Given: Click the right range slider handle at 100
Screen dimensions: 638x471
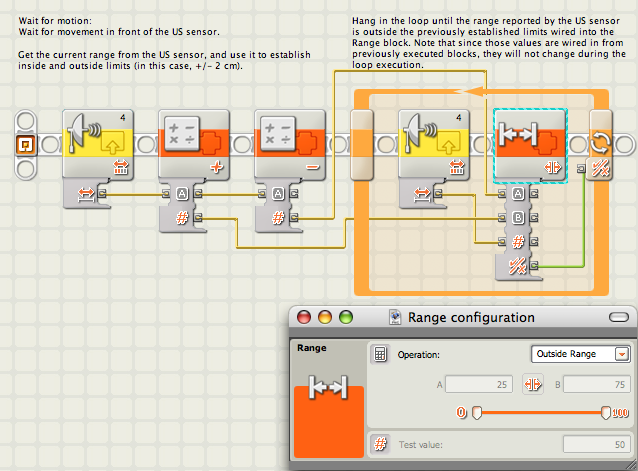Looking at the screenshot, I should click(606, 412).
